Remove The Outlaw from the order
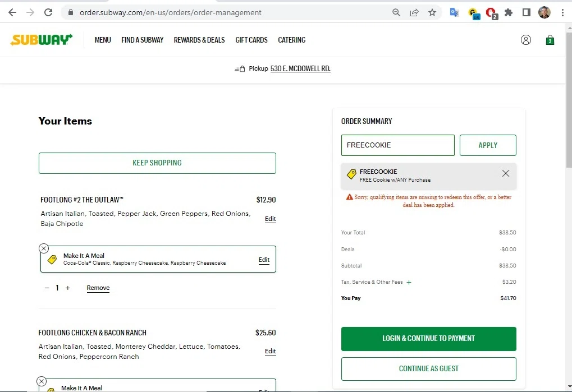572x392 pixels. tap(98, 288)
